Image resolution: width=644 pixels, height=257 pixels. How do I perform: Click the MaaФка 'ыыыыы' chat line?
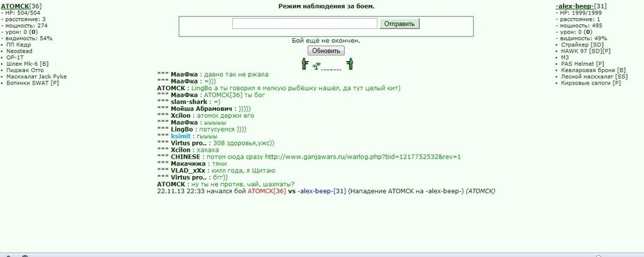tap(191, 123)
